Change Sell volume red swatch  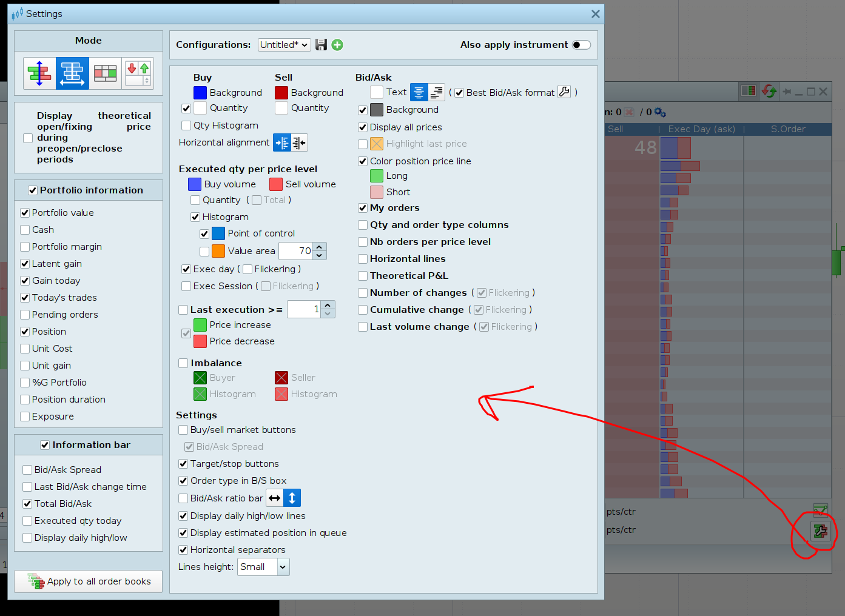[x=276, y=184]
